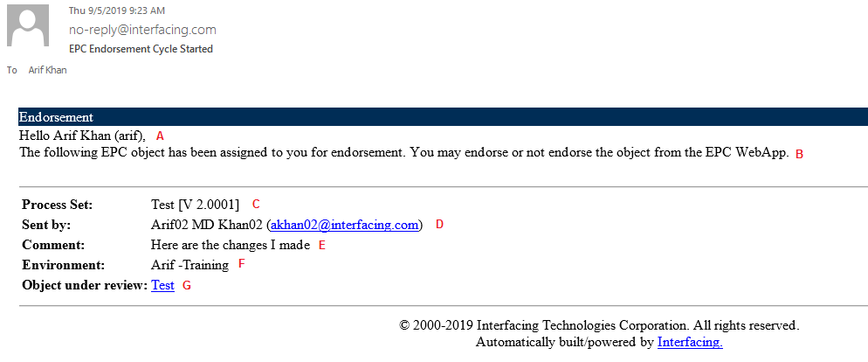
Task: Click the no-reply@interfacing.com sender address
Action: pos(142,30)
